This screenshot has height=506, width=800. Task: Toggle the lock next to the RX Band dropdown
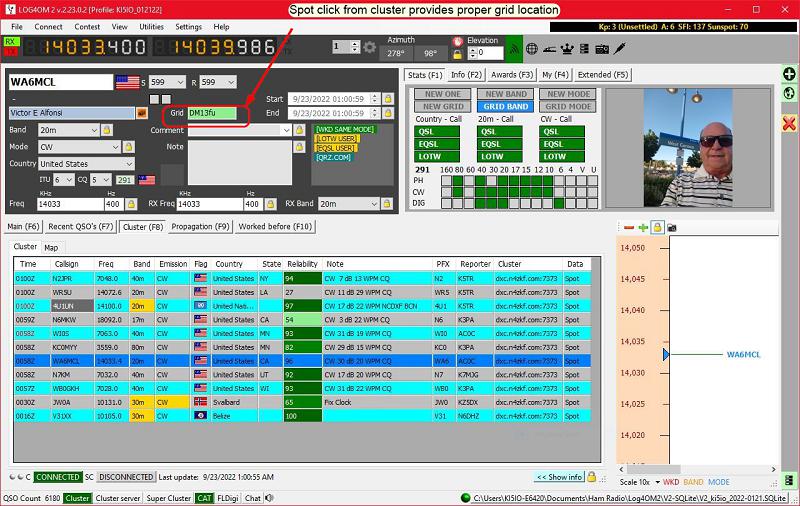[x=387, y=204]
